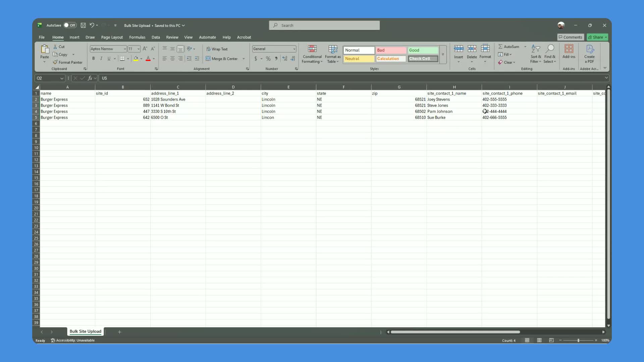The width and height of the screenshot is (644, 362).
Task: Expand the cell styles gallery
Action: point(443,55)
